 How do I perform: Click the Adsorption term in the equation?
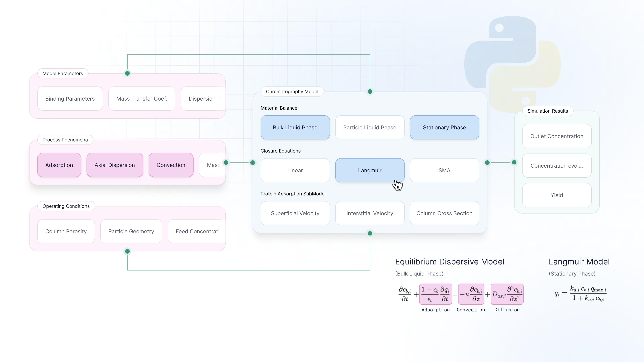(x=436, y=294)
